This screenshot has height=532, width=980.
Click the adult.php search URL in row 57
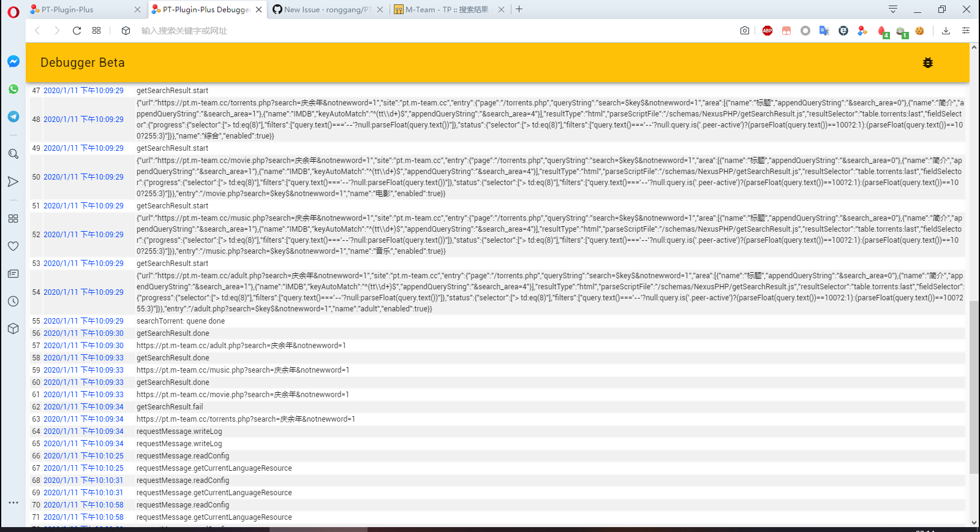tap(241, 346)
